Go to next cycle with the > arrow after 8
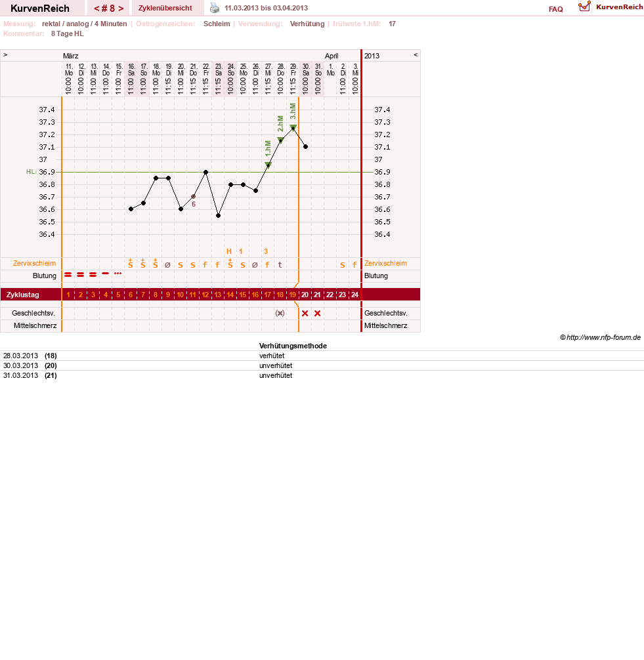This screenshot has height=660, width=644. 121,9
